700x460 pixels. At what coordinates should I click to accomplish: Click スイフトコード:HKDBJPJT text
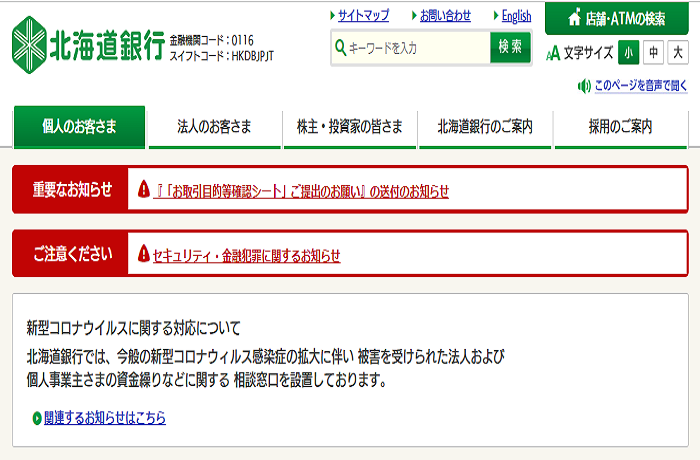pyautogui.click(x=221, y=56)
